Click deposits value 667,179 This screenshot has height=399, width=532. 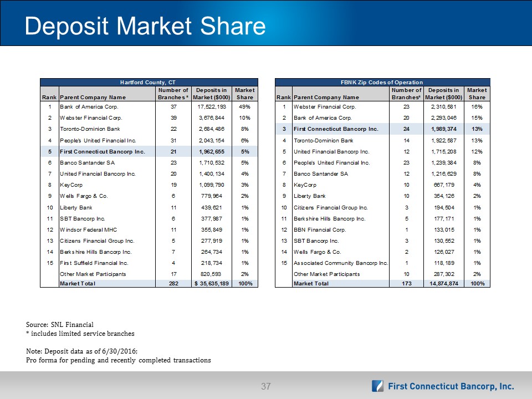coord(443,185)
